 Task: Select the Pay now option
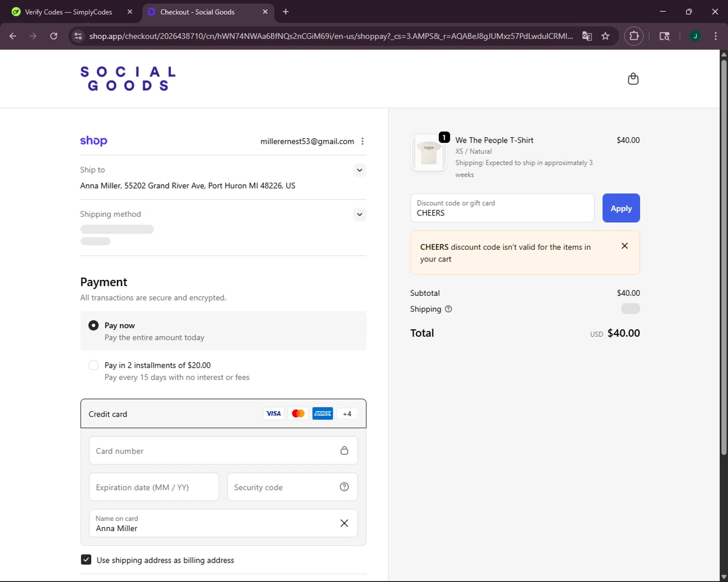tap(223, 331)
